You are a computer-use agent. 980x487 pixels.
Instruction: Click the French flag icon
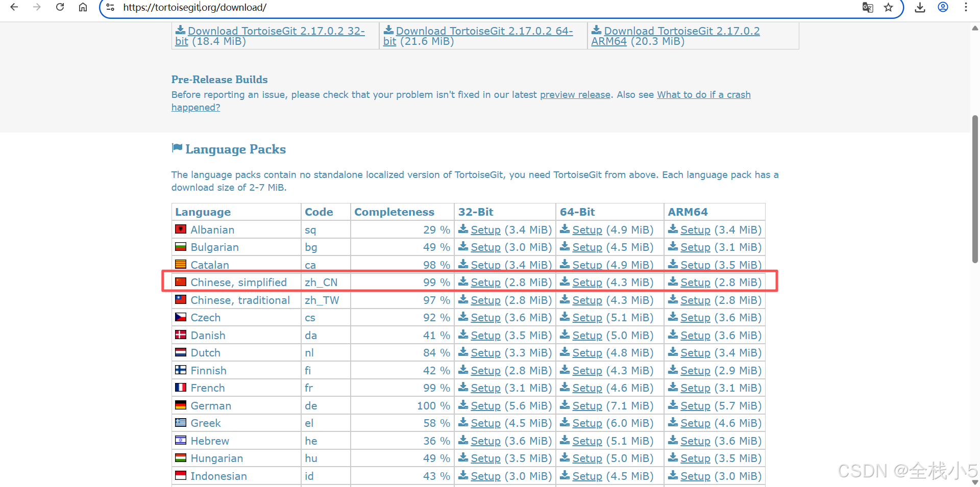181,387
